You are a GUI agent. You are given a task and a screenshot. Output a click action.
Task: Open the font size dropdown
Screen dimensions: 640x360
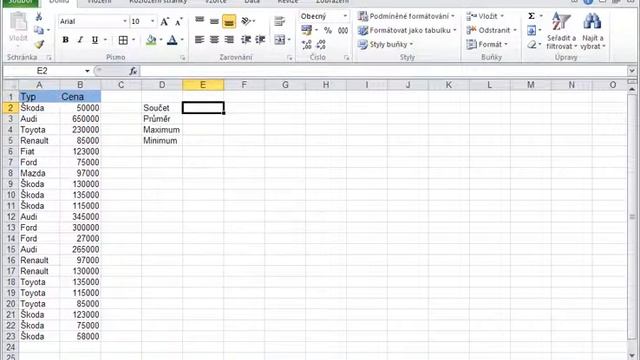pos(153,21)
